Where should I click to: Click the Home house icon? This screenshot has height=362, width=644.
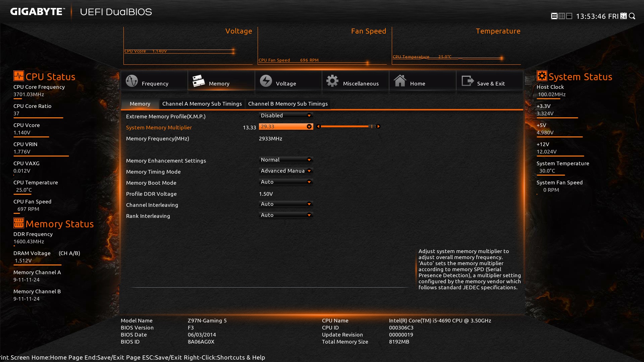click(400, 81)
